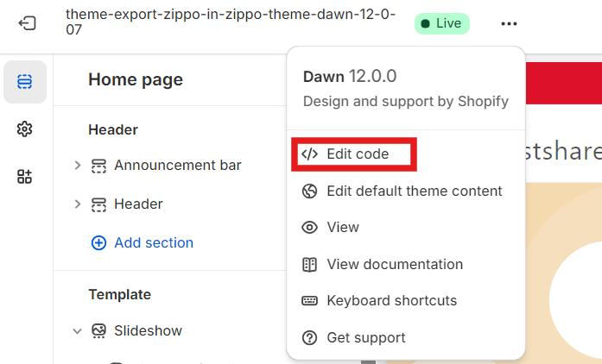Open the three-dot theme actions menu
The image size is (602, 364).
point(509,23)
